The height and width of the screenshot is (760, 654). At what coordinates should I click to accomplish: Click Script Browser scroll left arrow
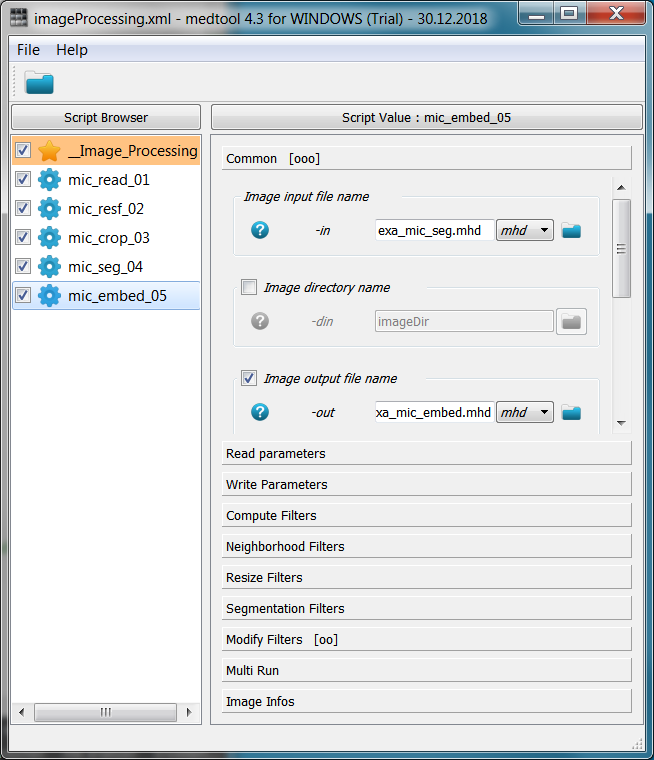click(x=21, y=712)
